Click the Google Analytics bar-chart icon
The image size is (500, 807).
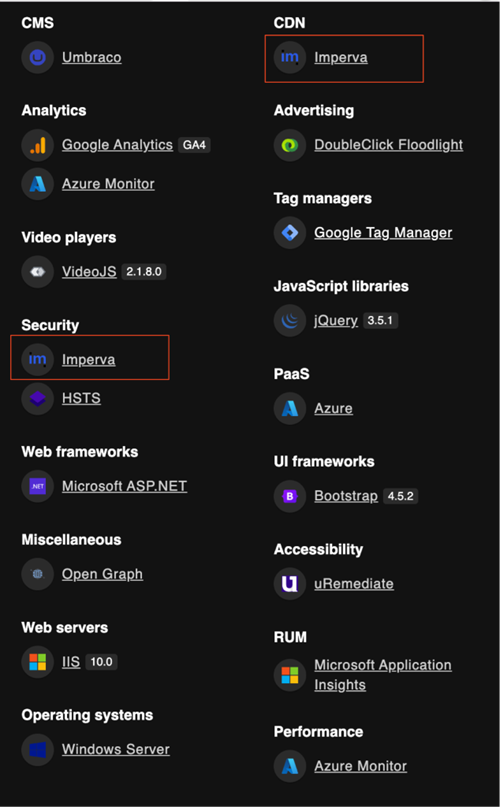[x=38, y=145]
